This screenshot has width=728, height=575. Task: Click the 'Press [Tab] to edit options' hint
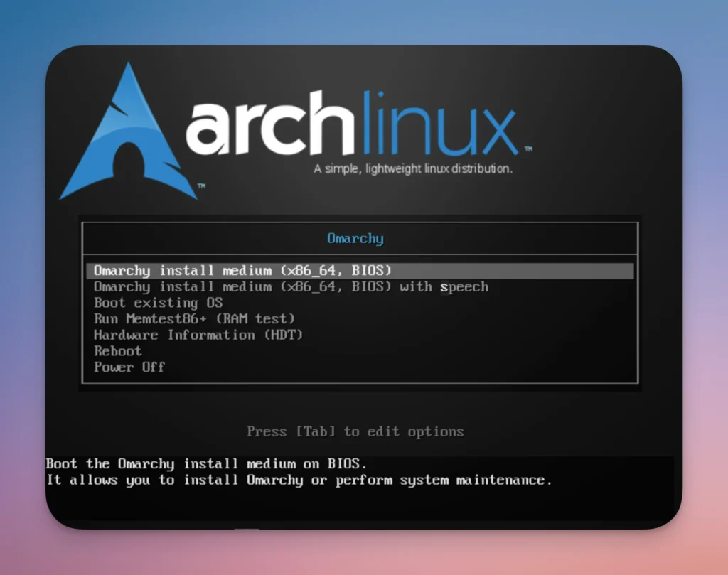pyautogui.click(x=355, y=431)
